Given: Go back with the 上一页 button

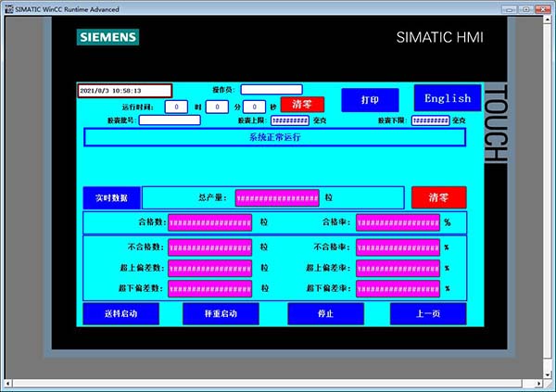Looking at the screenshot, I should click(427, 313).
